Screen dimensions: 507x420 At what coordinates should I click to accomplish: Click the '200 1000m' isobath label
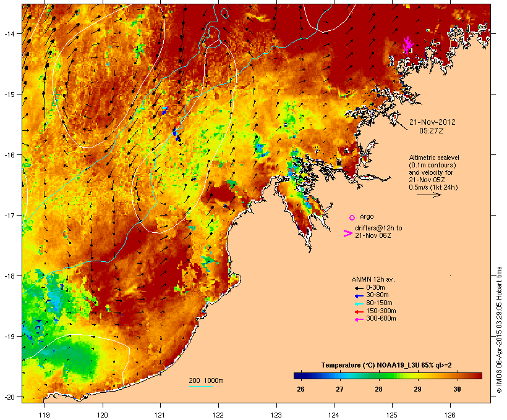pos(206,380)
